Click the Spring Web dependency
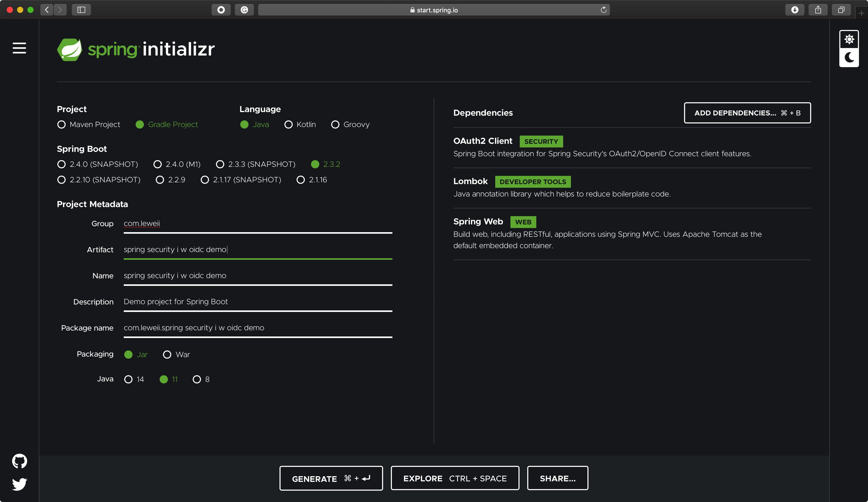The width and height of the screenshot is (868, 502). (632, 234)
